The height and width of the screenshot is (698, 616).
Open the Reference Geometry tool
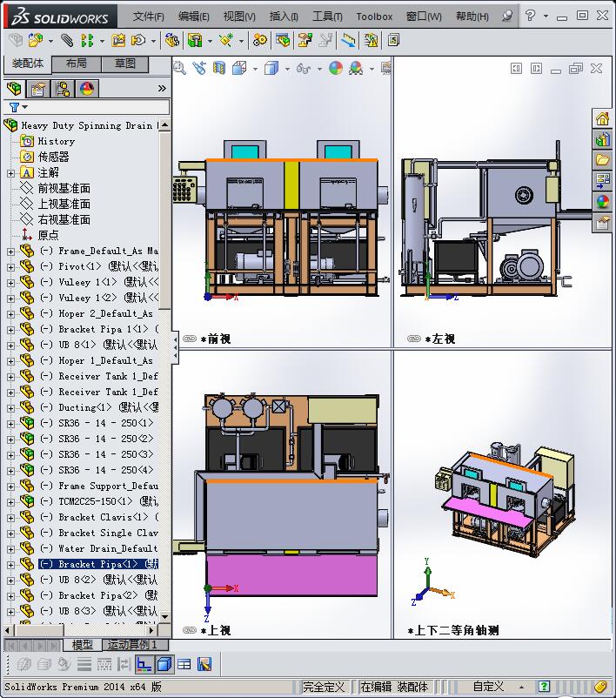tap(226, 41)
